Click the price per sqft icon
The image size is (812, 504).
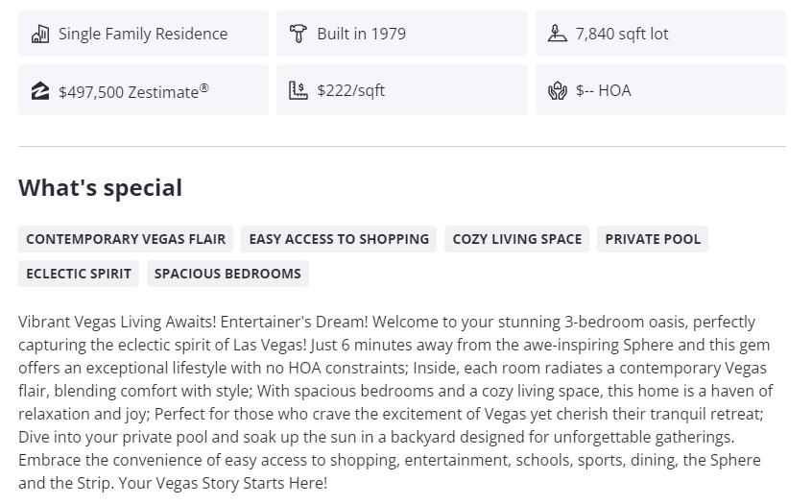[x=299, y=91]
